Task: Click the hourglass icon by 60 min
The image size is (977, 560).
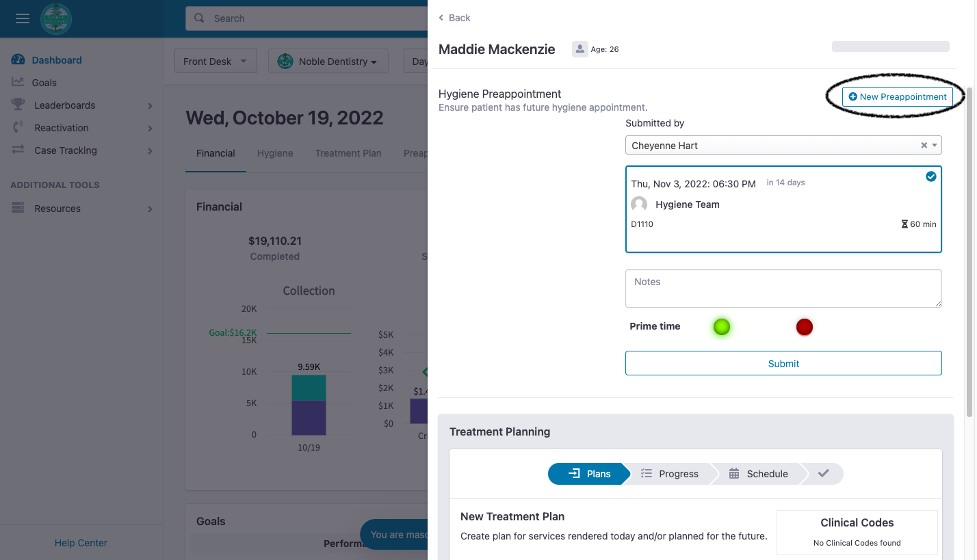Action: [x=904, y=224]
